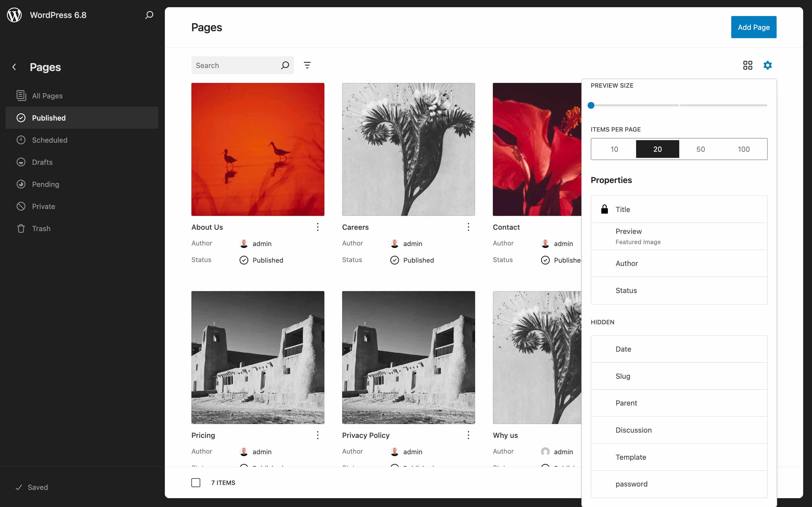Click inside the Search pages field

click(x=235, y=65)
